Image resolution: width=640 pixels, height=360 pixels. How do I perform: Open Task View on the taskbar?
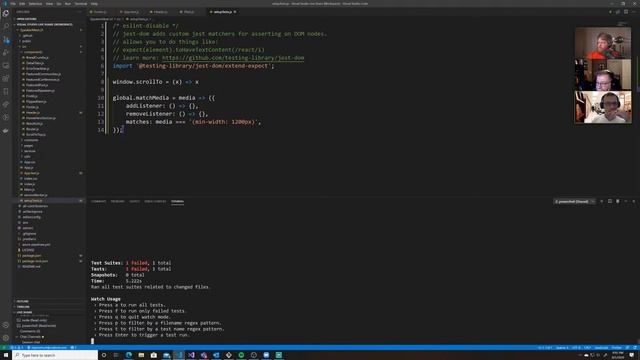[x=116, y=355]
